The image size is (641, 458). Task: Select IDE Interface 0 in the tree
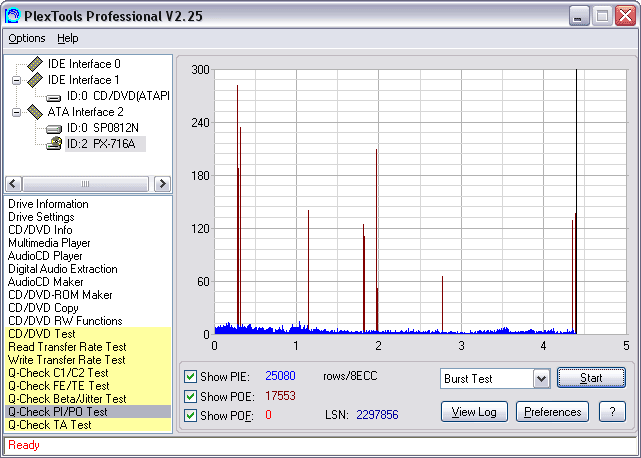point(84,64)
